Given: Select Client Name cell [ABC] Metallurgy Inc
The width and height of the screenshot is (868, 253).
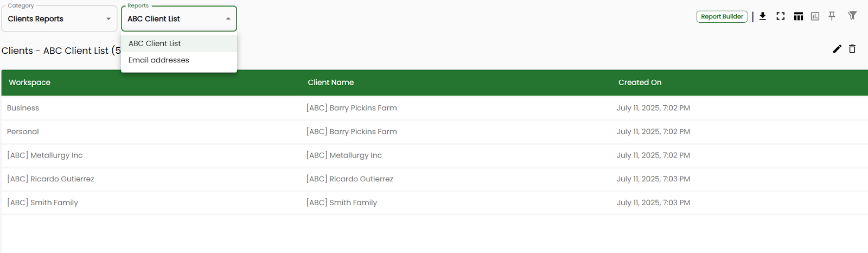Looking at the screenshot, I should coord(344,155).
